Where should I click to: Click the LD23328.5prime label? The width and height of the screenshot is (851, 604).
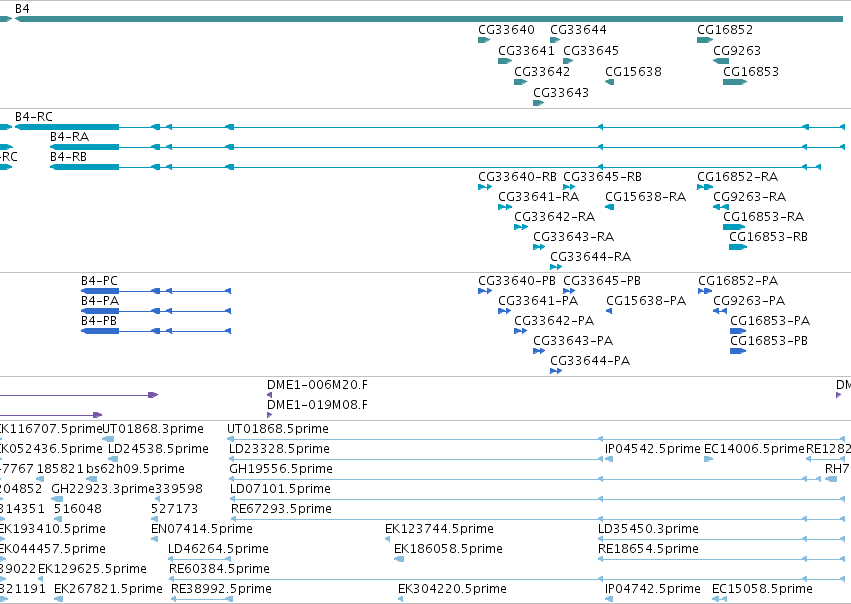279,449
